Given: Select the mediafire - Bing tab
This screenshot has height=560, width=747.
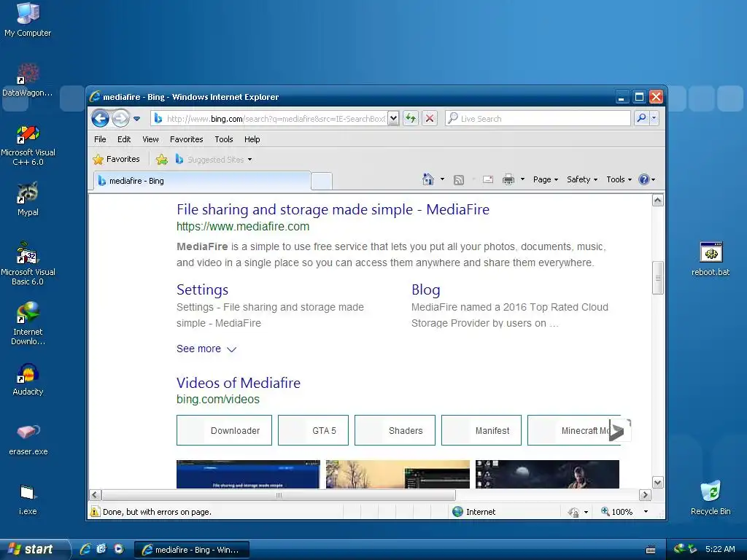Looking at the screenshot, I should pyautogui.click(x=202, y=181).
